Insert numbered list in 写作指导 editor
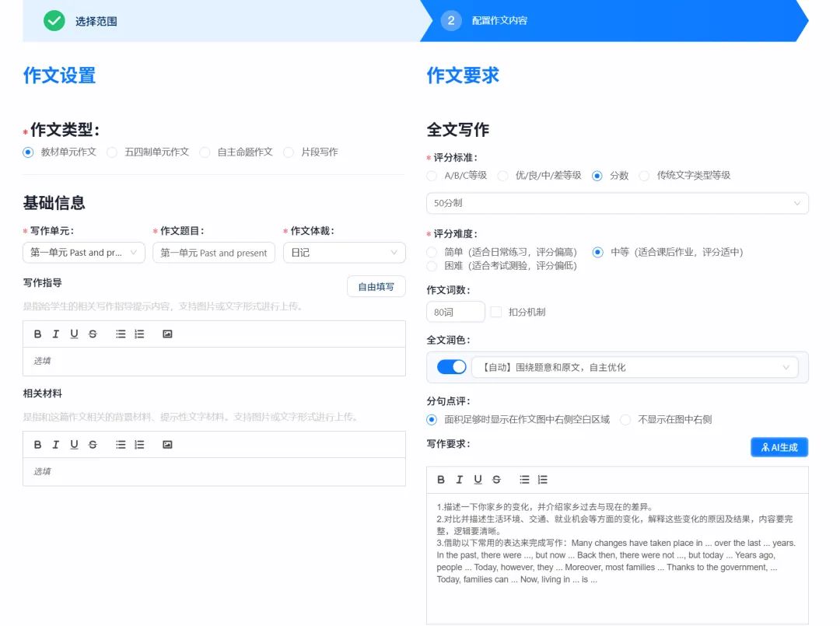 pos(139,334)
